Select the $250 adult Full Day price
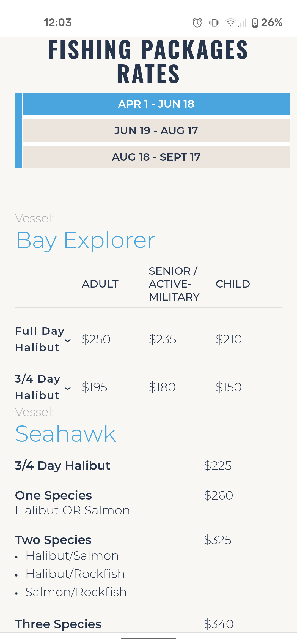Image resolution: width=297 pixels, height=644 pixels. [96, 339]
